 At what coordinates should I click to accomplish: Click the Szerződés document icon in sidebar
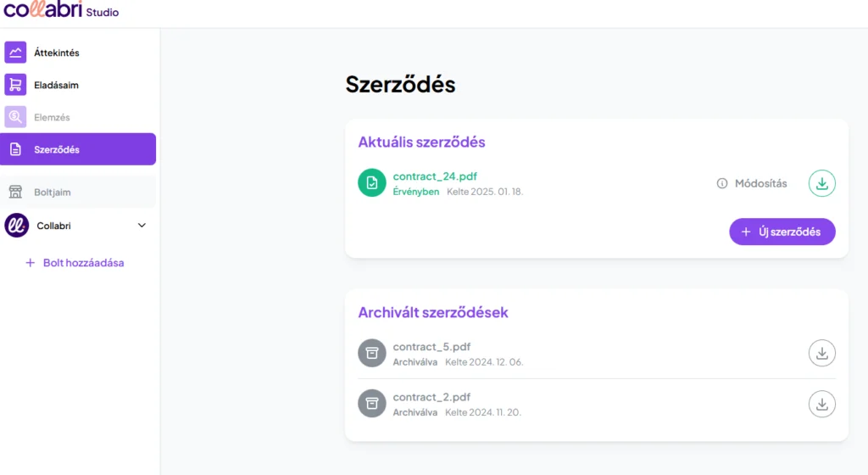point(15,149)
